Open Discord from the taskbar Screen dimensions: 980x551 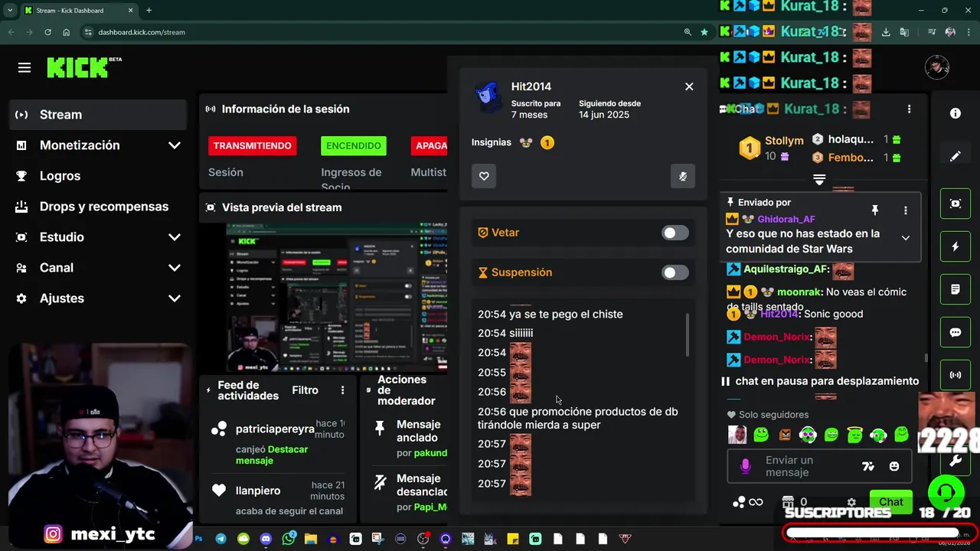(266, 539)
